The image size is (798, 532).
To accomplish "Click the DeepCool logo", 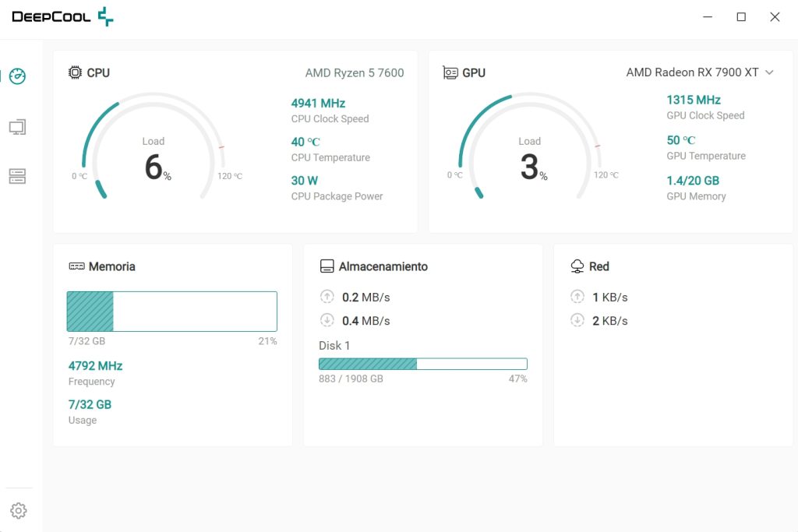I will click(x=62, y=17).
